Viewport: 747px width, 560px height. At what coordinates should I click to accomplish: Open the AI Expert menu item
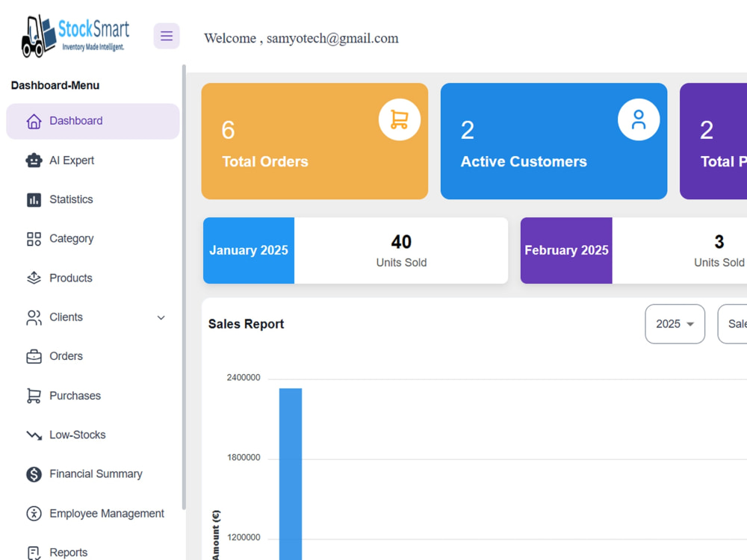pos(93,161)
